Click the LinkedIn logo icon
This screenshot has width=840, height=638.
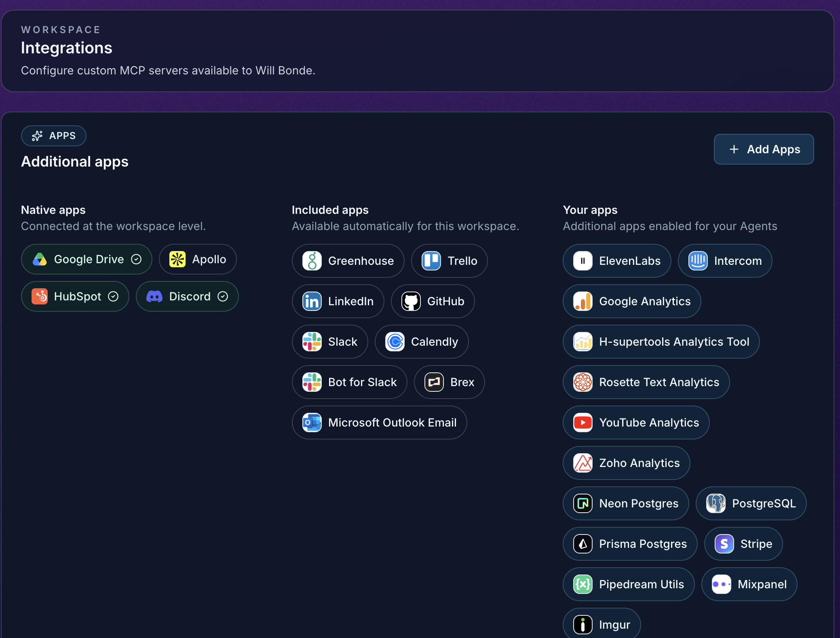(312, 301)
